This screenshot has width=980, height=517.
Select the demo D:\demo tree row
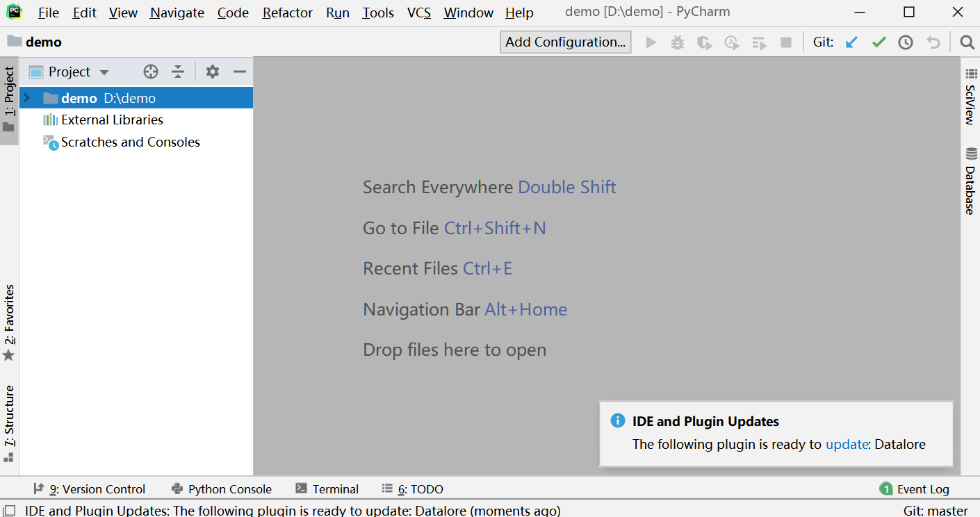pos(136,98)
